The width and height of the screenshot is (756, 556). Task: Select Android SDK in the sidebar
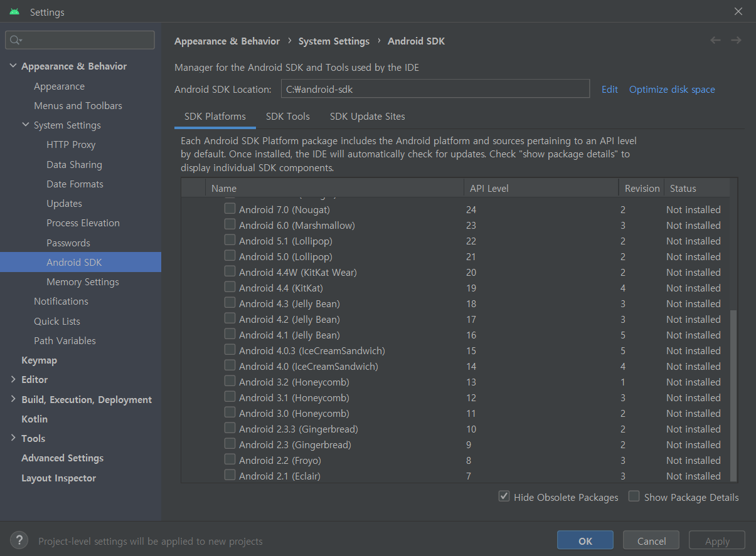coord(80,262)
